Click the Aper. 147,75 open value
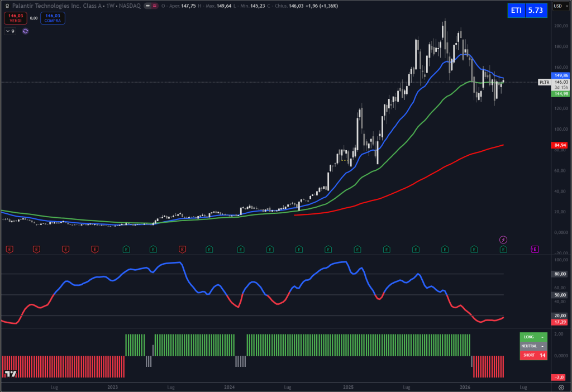The width and height of the screenshot is (572, 392). tap(183, 6)
